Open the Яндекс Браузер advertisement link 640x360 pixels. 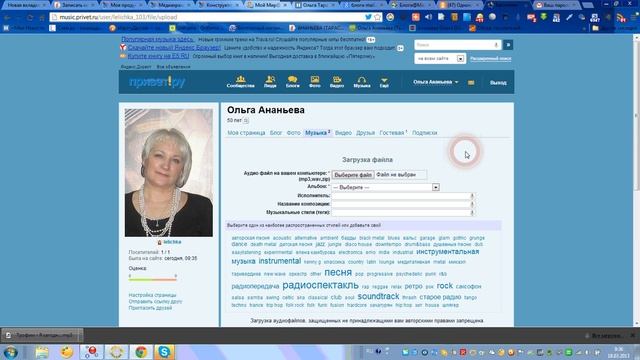tap(174, 47)
